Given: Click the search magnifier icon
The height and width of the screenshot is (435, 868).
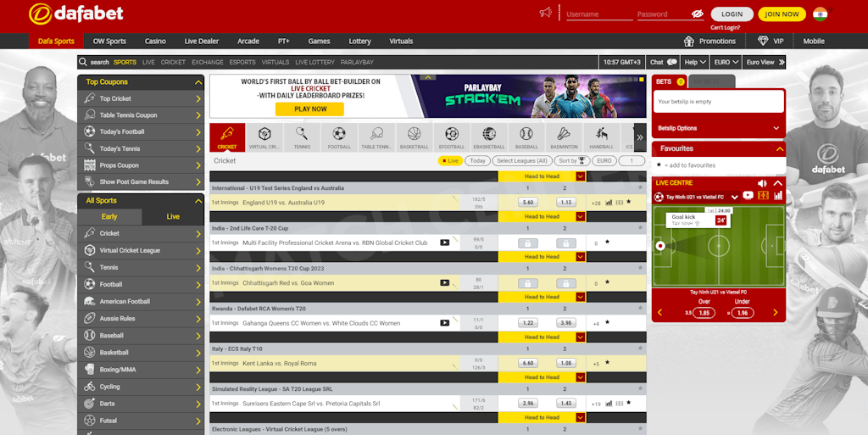Looking at the screenshot, I should pos(83,62).
